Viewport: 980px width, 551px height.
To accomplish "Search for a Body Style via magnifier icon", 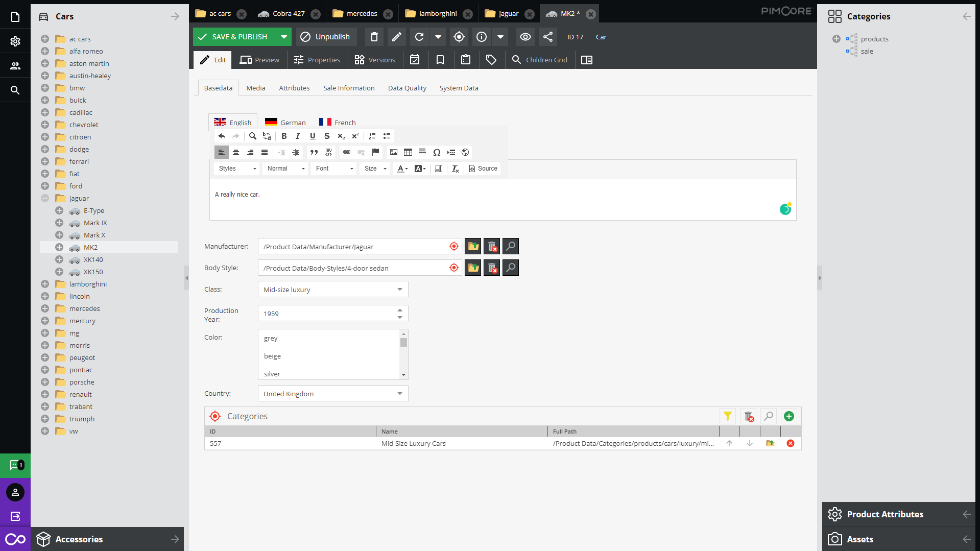I will pos(511,268).
